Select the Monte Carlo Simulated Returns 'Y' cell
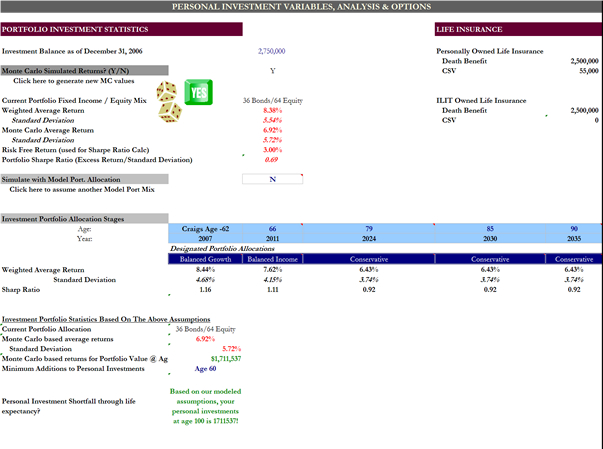 272,71
